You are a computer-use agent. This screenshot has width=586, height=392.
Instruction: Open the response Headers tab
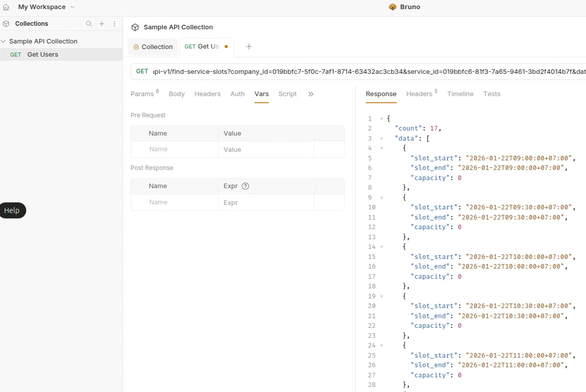pos(419,94)
